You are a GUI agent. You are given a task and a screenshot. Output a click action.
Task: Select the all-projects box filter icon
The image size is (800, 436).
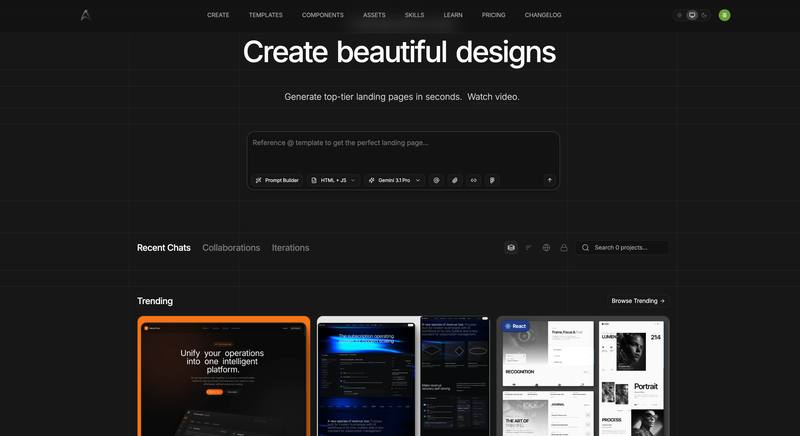(511, 247)
